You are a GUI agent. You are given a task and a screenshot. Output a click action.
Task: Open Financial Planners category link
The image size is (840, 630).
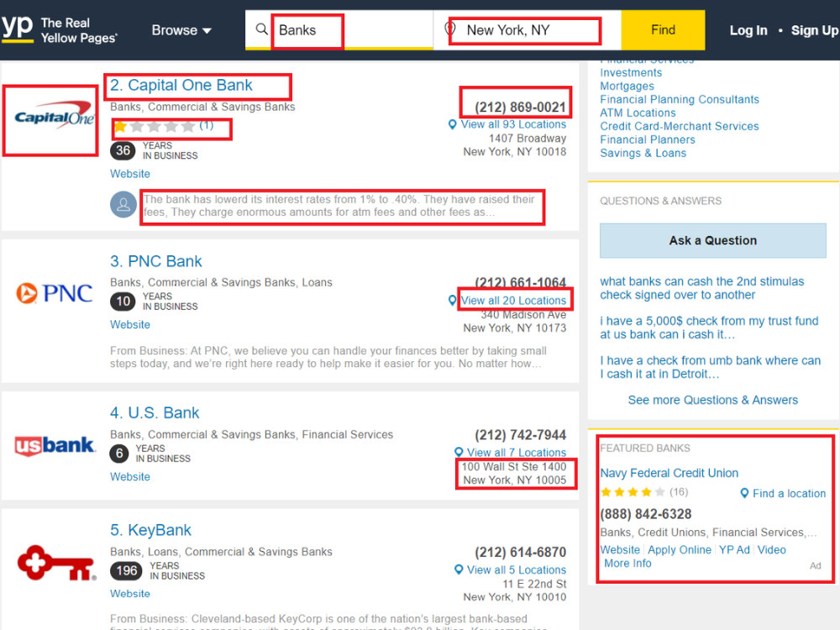click(x=647, y=139)
